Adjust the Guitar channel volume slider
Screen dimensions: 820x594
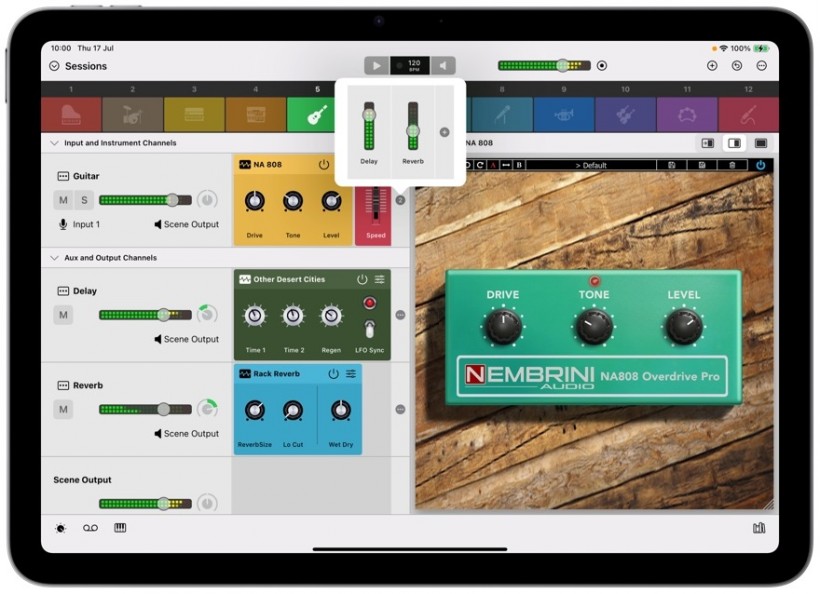coord(145,200)
